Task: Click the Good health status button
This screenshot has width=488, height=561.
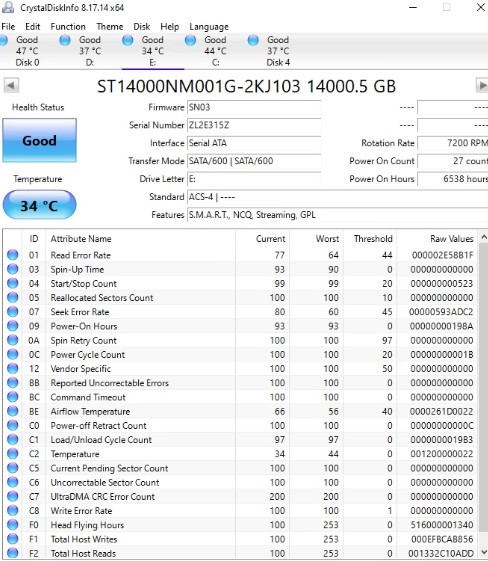Action: click(x=39, y=140)
